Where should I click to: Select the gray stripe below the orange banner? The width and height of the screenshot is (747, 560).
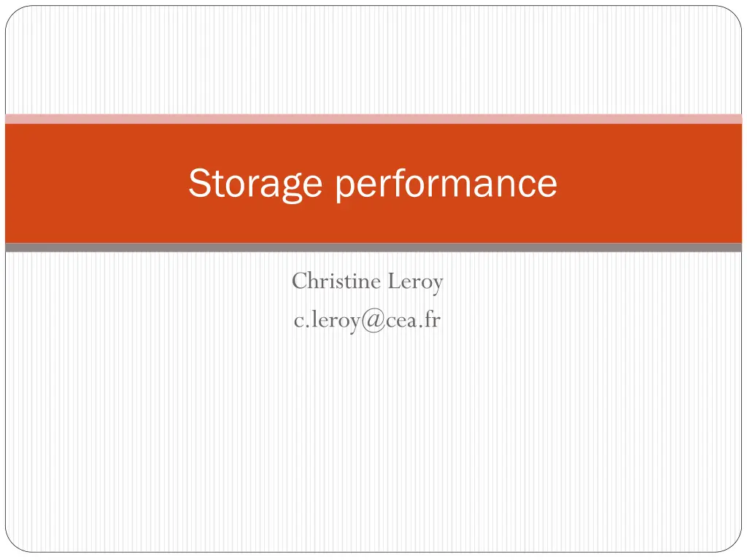373,248
